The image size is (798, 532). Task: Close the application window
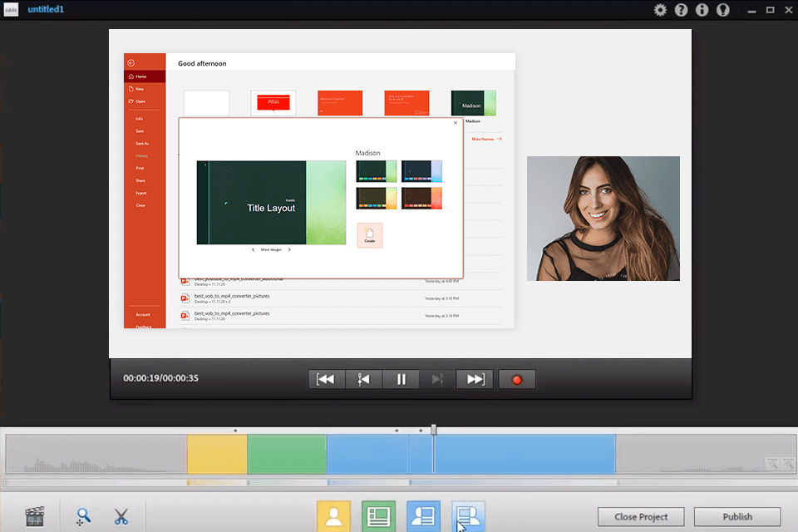point(788,10)
